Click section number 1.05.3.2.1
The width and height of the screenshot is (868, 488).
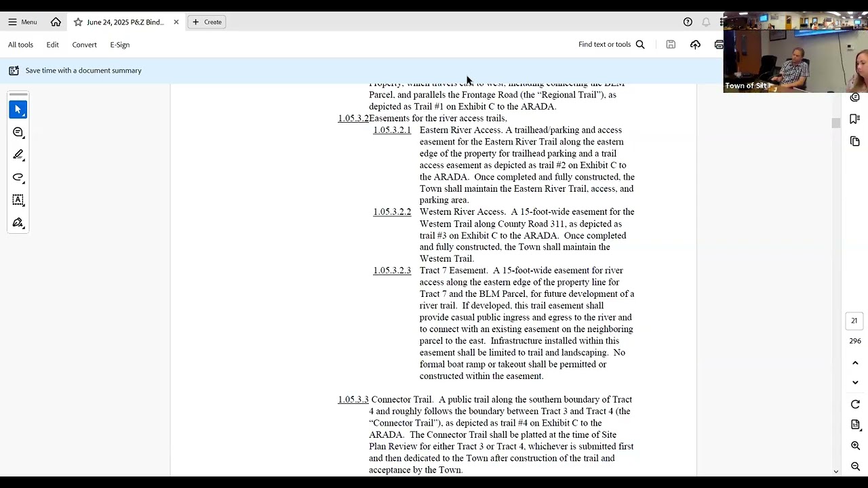[392, 130]
